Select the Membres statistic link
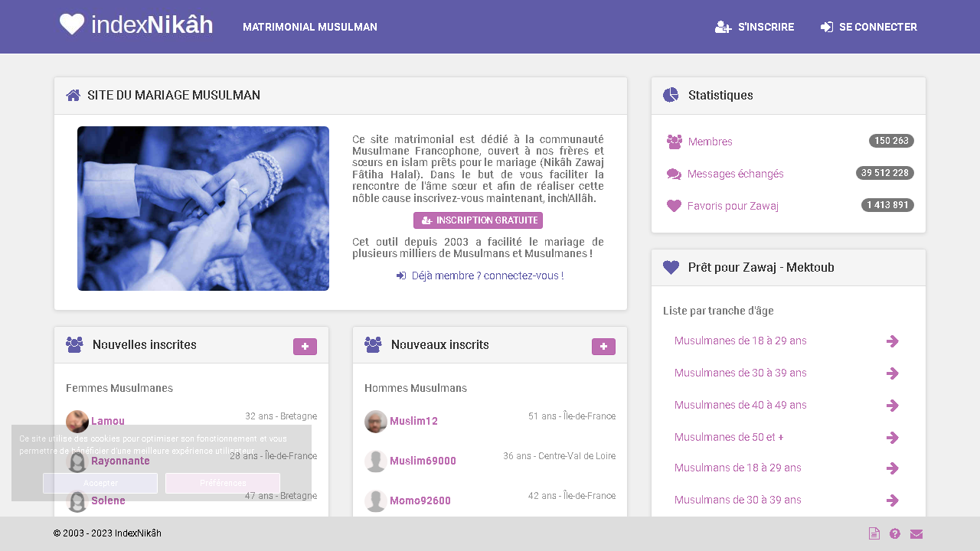Image resolution: width=980 pixels, height=551 pixels. click(x=710, y=142)
